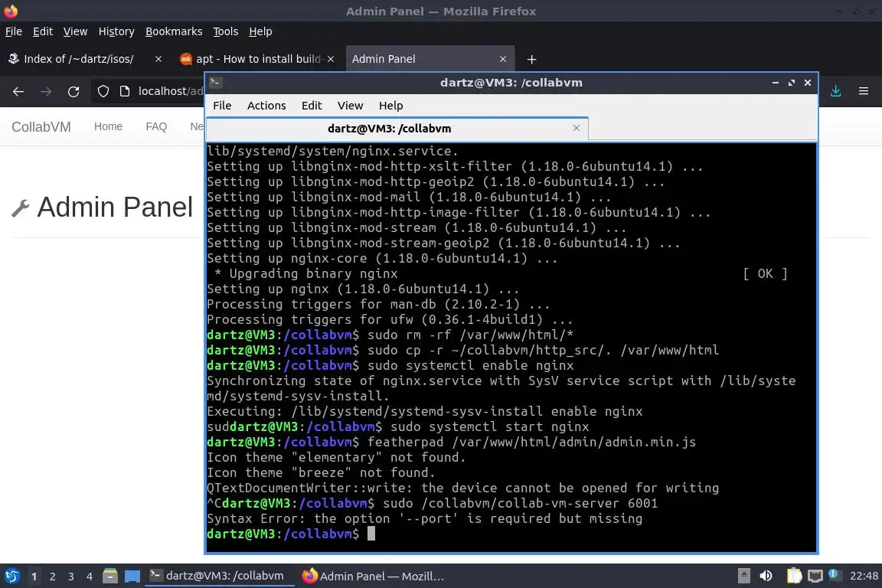Click the terminal icon in terminal title bar
This screenshot has width=882, height=588.
(215, 82)
